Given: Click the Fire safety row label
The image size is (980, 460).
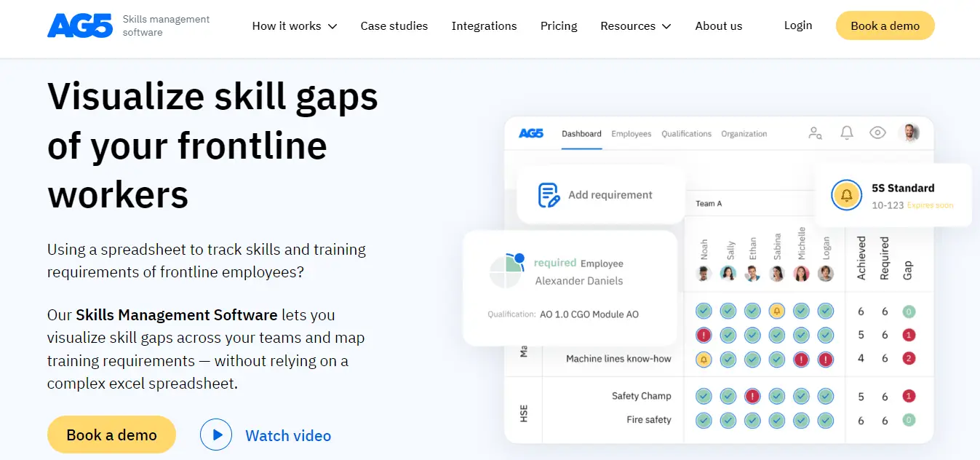Looking at the screenshot, I should [x=649, y=420].
